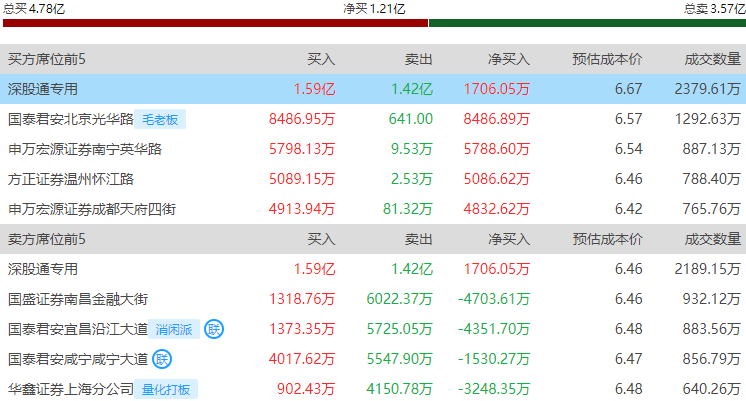Open 国盛证券南昌金融大街 seat name
The width and height of the screenshot is (746, 401).
coord(78,299)
